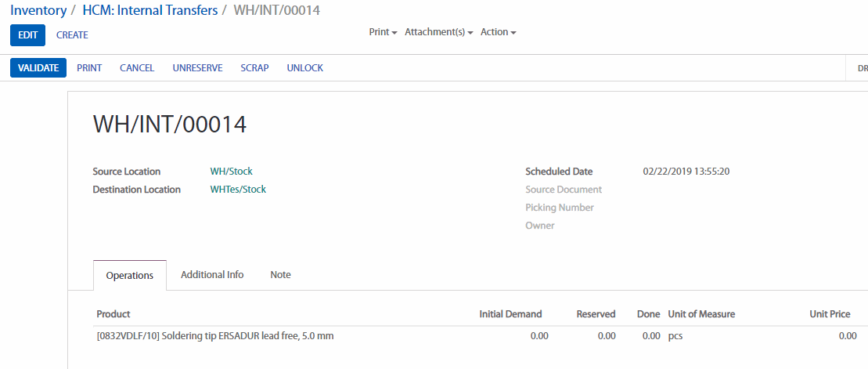The image size is (868, 369).
Task: Open the Action dropdown menu
Action: [x=498, y=32]
